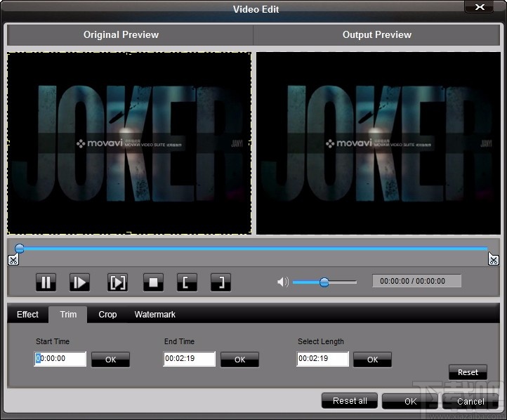Click the Reset all button
Viewport: 507px width, 420px height.
click(350, 401)
